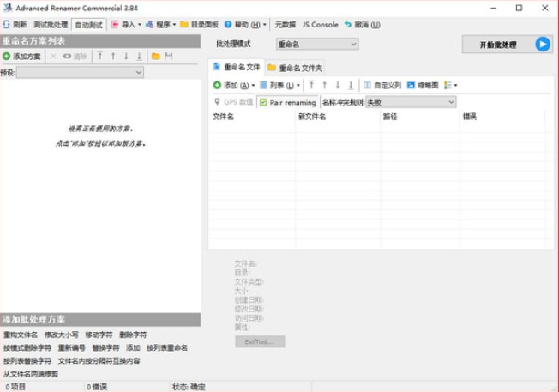The image size is (559, 392).
Task: Click the 刷新 refresh icon
Action: click(6, 25)
